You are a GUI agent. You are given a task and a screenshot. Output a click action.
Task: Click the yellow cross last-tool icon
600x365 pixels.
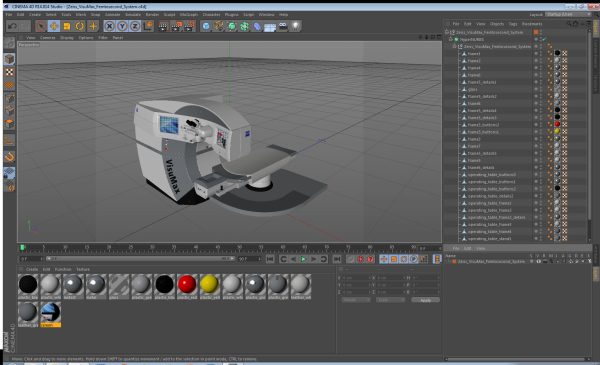(x=93, y=26)
